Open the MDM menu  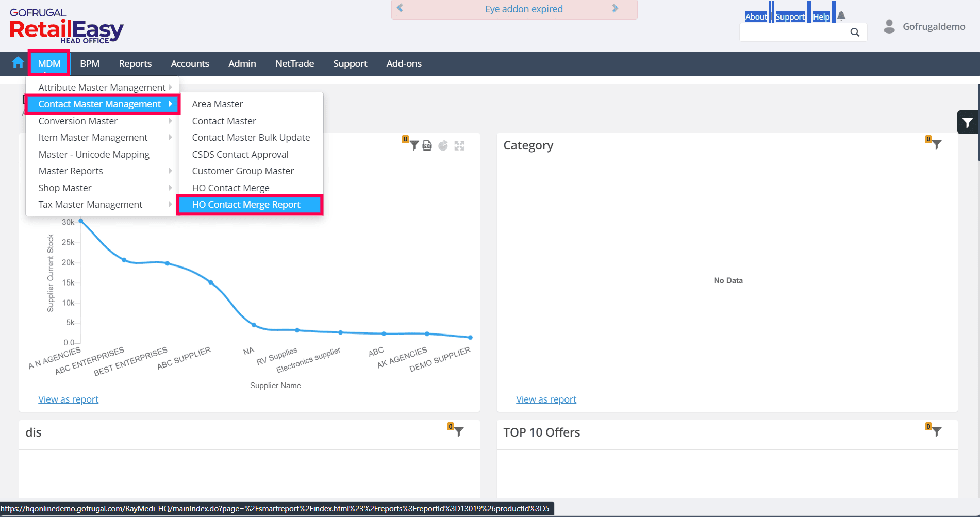(x=49, y=63)
